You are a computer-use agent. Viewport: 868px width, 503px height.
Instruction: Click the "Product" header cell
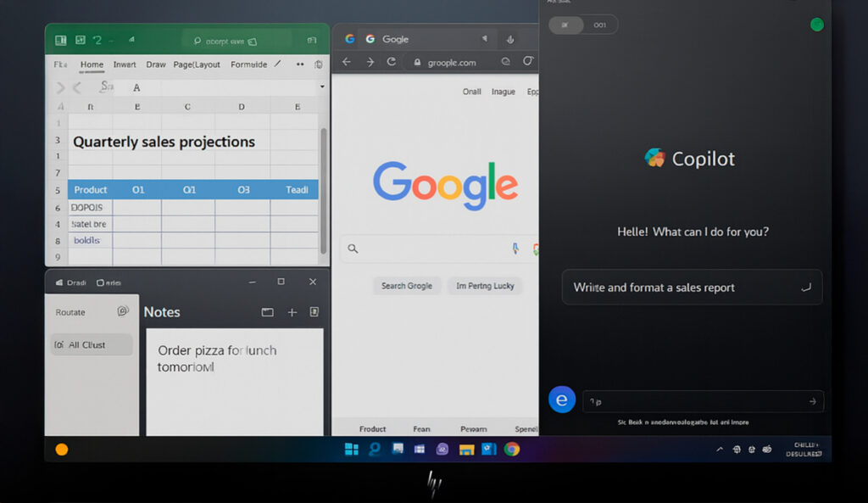tap(90, 190)
